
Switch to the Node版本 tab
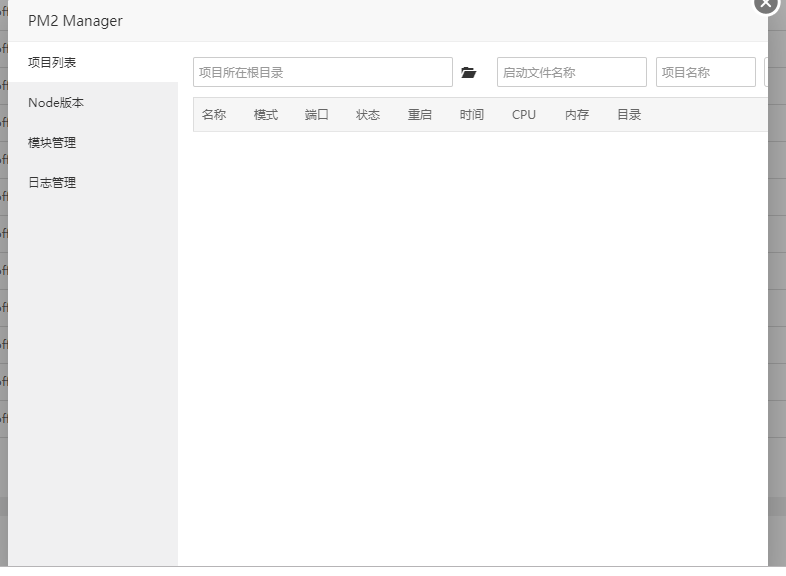tap(93, 102)
